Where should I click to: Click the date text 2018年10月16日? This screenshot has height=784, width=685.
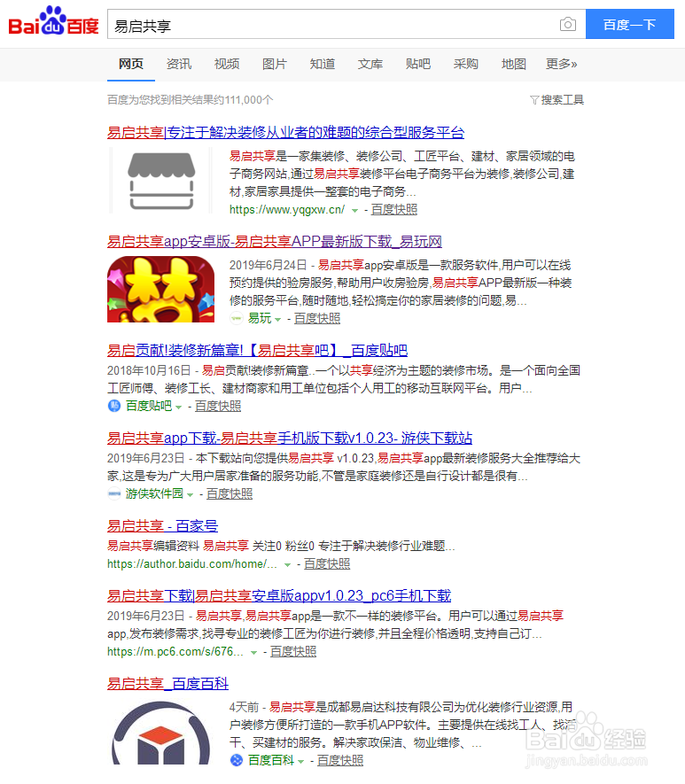pos(149,370)
